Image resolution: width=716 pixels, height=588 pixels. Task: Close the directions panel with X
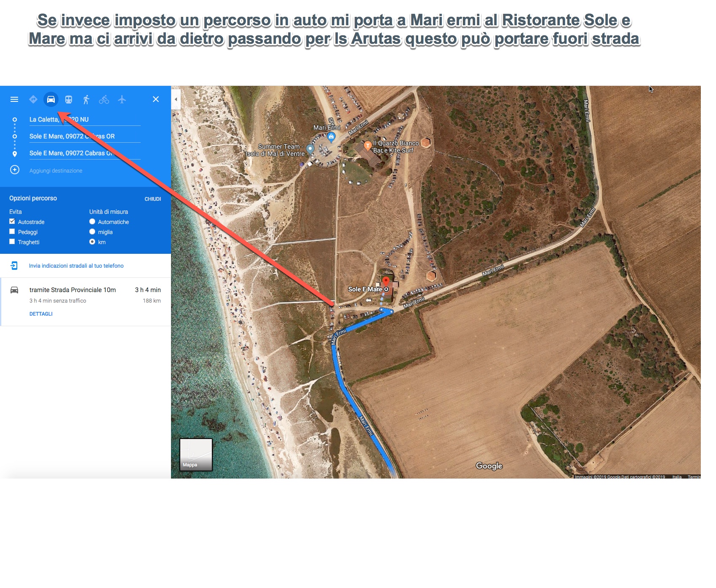pyautogui.click(x=156, y=99)
